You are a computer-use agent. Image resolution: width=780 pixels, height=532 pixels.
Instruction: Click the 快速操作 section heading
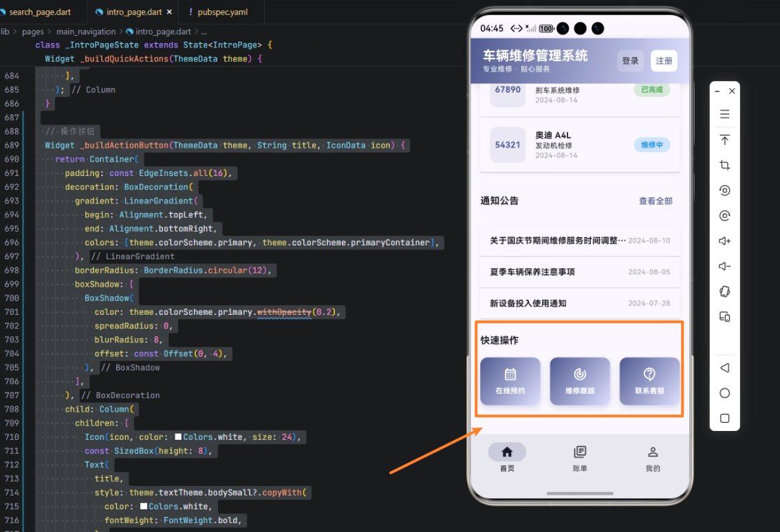click(499, 340)
